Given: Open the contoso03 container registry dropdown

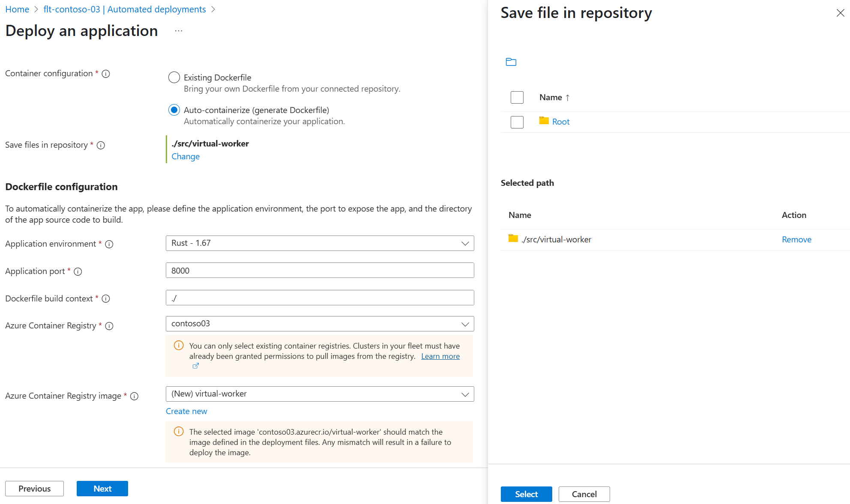Looking at the screenshot, I should pos(320,324).
